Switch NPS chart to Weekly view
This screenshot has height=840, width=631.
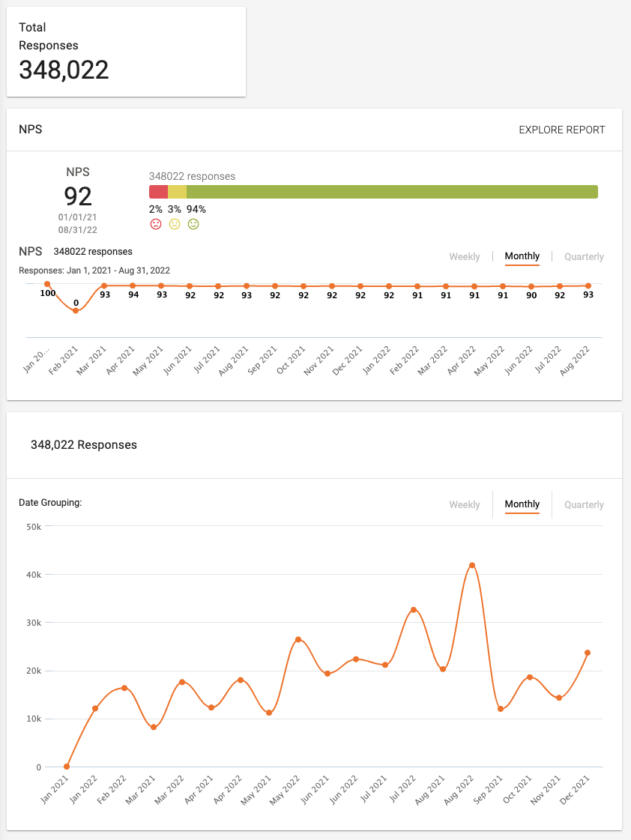[464, 256]
